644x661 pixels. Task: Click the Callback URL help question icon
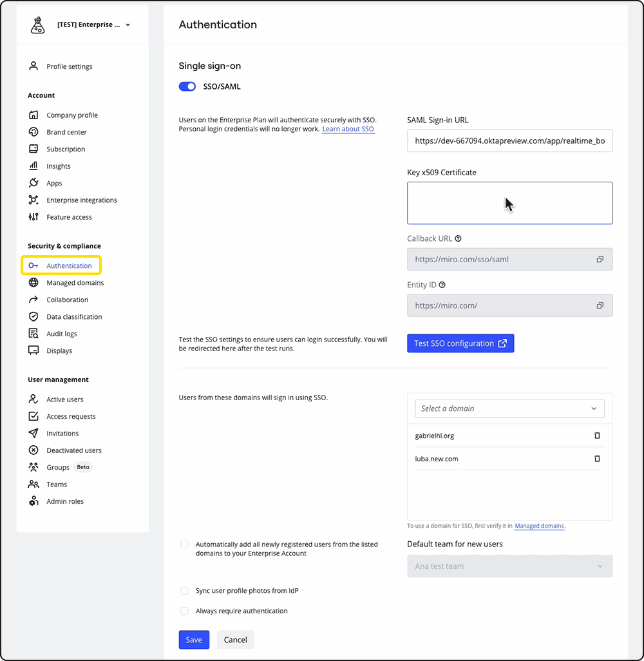coord(459,238)
